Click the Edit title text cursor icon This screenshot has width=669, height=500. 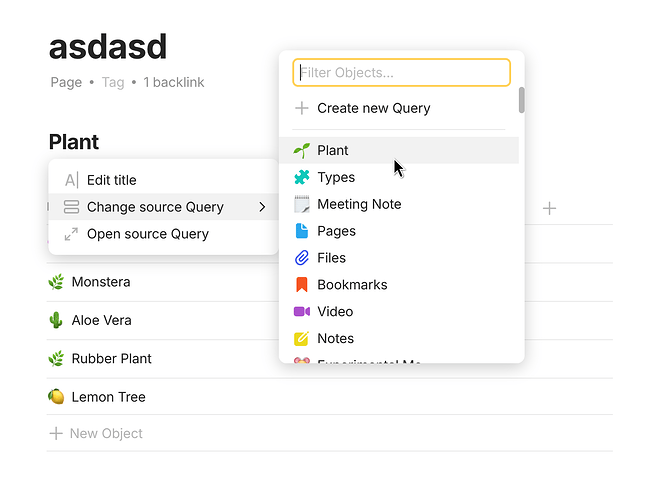coord(71,180)
